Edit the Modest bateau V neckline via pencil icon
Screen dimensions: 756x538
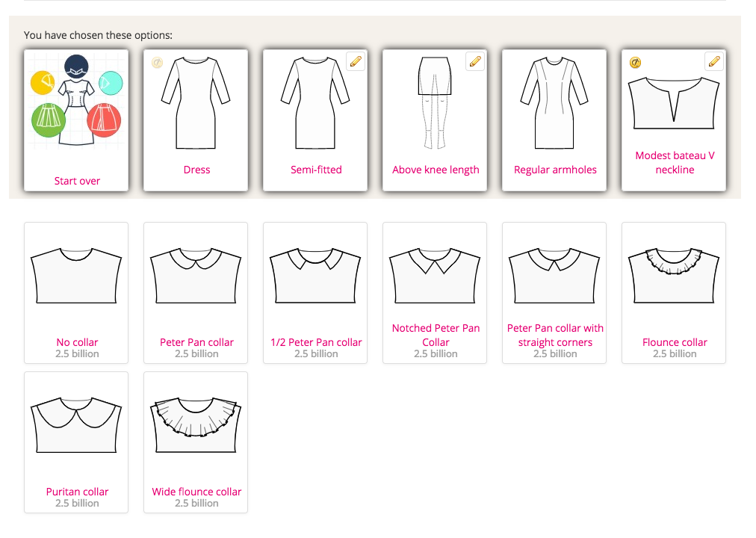[713, 61]
